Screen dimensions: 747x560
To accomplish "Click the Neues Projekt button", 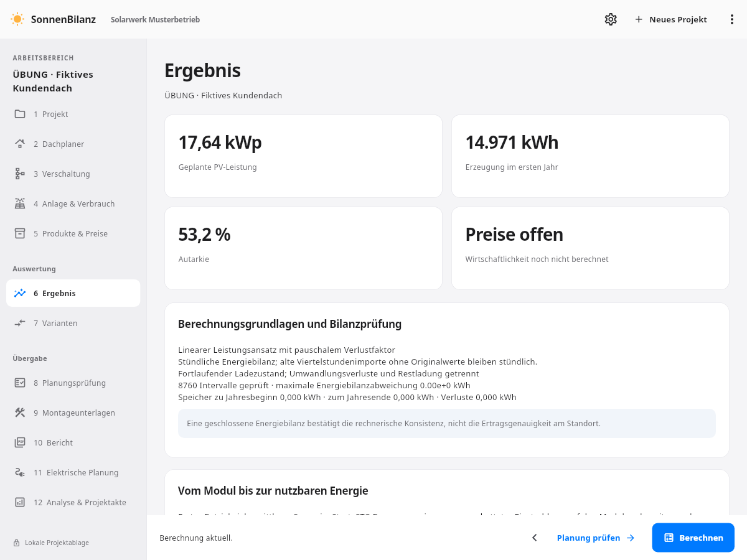I will click(x=671, y=19).
